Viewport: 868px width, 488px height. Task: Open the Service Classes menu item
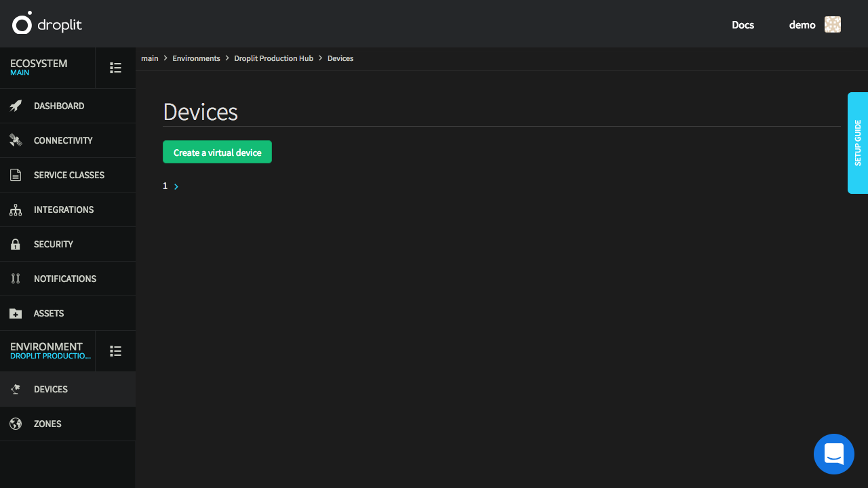click(x=68, y=175)
